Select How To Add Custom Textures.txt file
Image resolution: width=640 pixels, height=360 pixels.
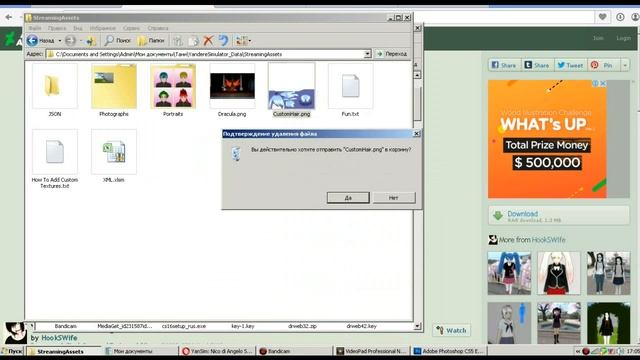click(55, 159)
